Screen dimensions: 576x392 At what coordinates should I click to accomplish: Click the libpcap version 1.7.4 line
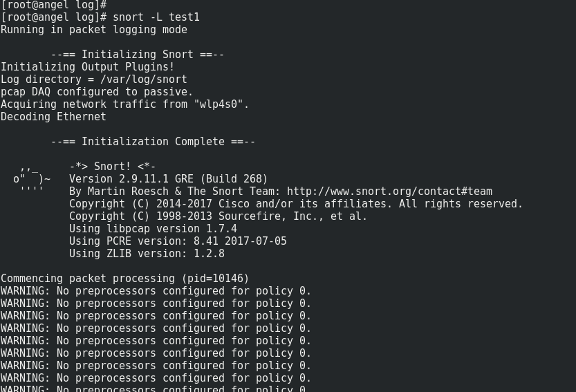[153, 229]
